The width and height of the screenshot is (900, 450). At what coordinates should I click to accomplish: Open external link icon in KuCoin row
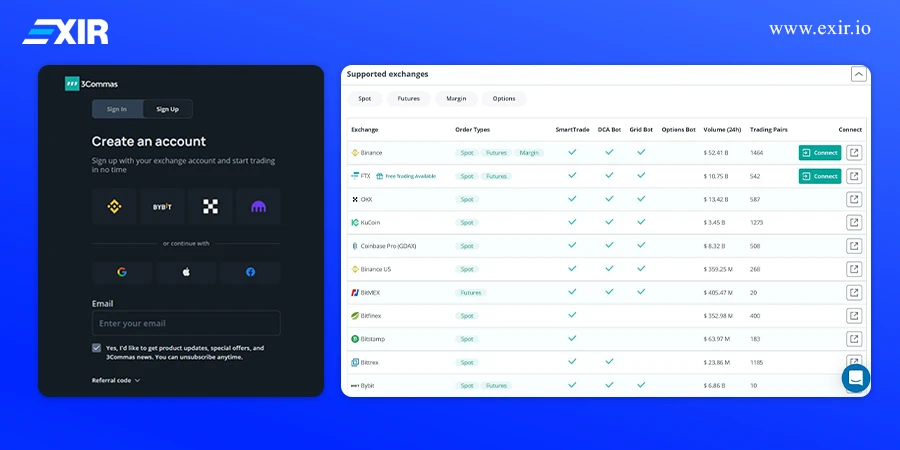click(854, 222)
